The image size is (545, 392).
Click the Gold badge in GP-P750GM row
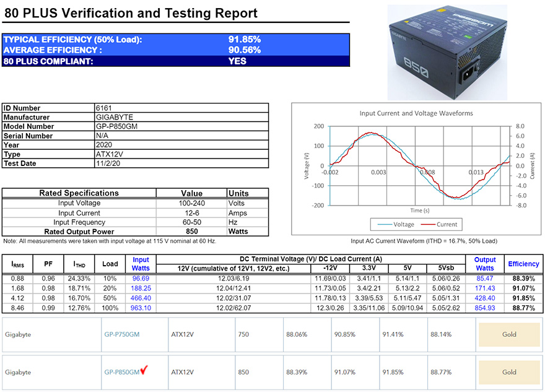[509, 334]
